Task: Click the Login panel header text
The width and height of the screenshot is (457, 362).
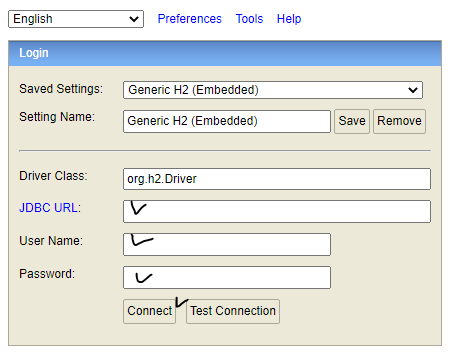Action: point(34,53)
